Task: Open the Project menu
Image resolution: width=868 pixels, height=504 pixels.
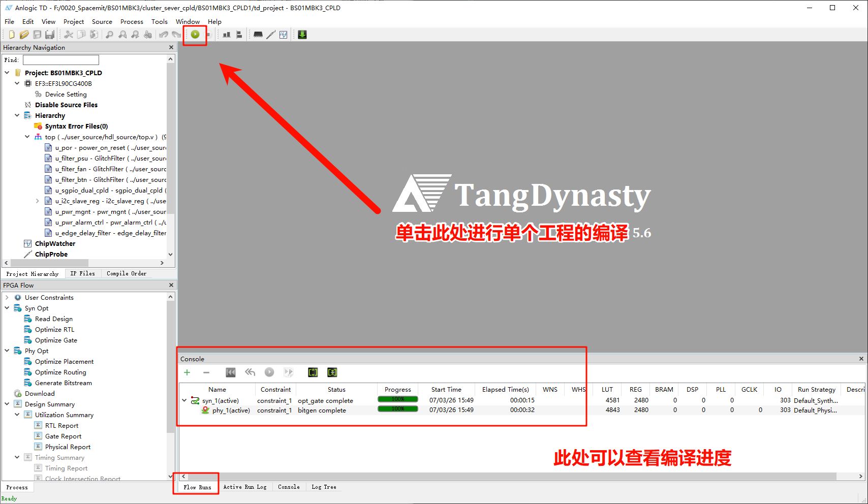Action: (74, 21)
